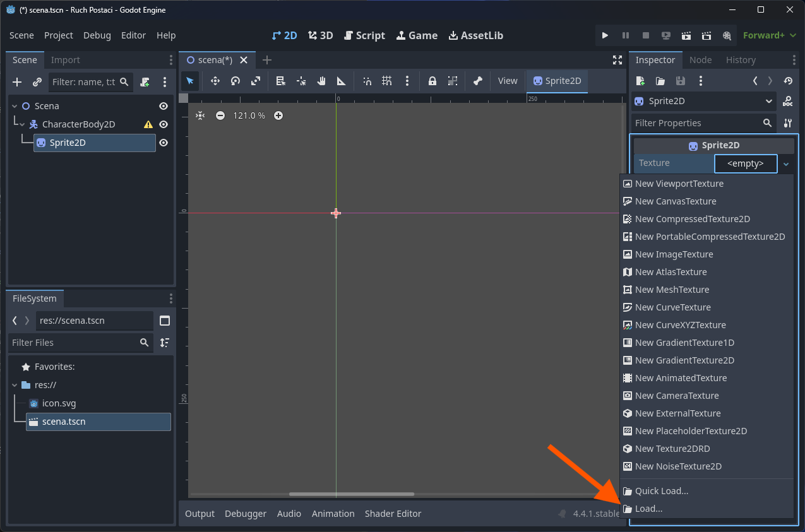Open the Inspector property tools menu

point(788,123)
